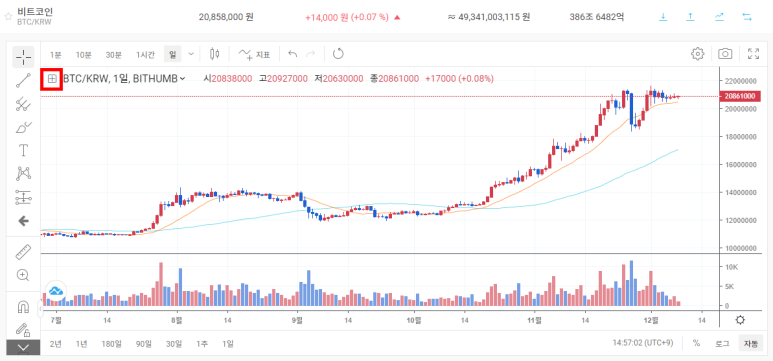
Task: Toggle 로그 logarithmic scale
Action: click(x=722, y=343)
